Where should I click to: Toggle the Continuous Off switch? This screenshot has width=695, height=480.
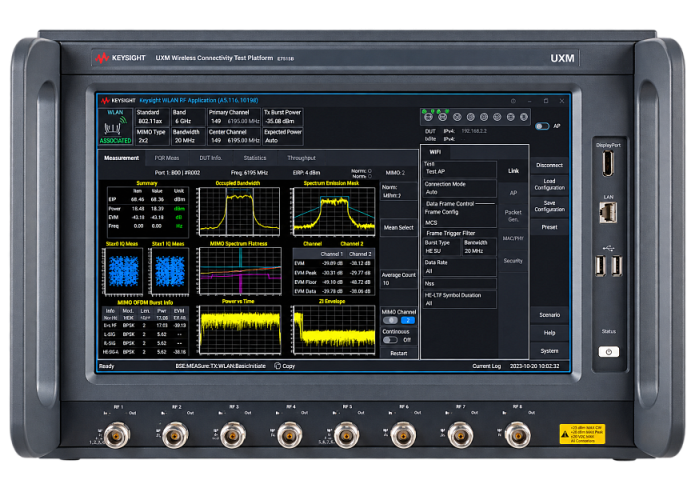390,340
